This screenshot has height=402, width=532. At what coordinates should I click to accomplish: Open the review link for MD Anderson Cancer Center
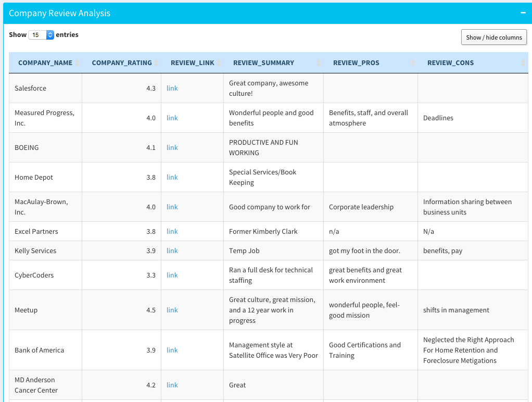[172, 385]
